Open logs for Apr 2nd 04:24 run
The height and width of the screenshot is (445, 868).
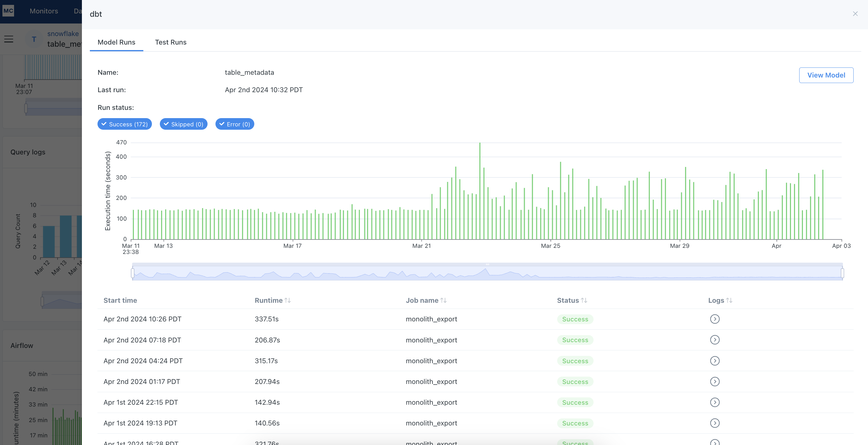tap(714, 360)
